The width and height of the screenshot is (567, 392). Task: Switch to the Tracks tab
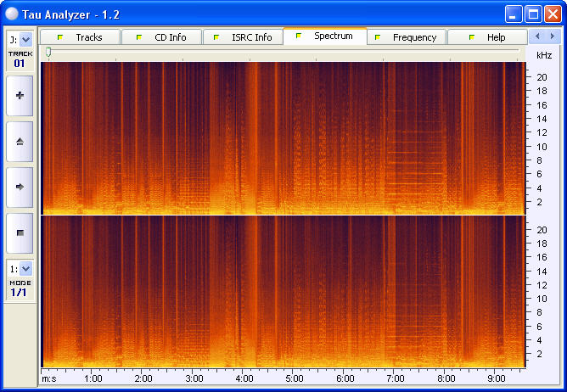click(x=80, y=37)
